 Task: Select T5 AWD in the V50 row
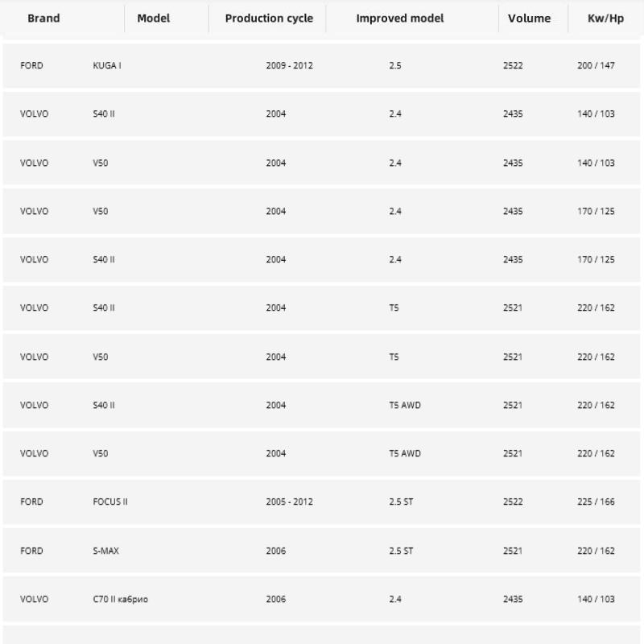click(404, 454)
